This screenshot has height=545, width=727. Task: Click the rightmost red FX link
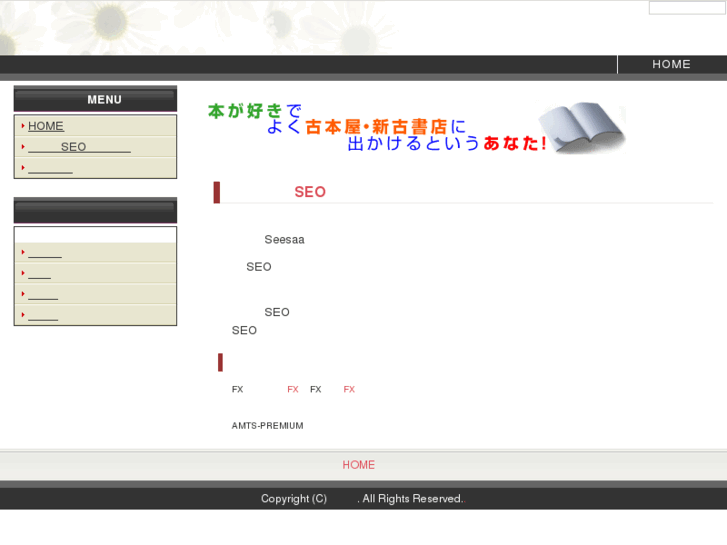click(349, 389)
